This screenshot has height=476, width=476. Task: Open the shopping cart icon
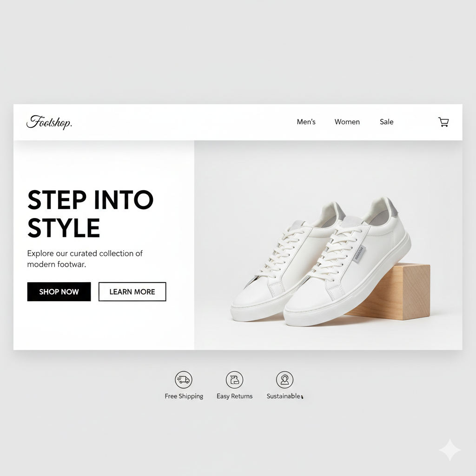[x=443, y=122]
